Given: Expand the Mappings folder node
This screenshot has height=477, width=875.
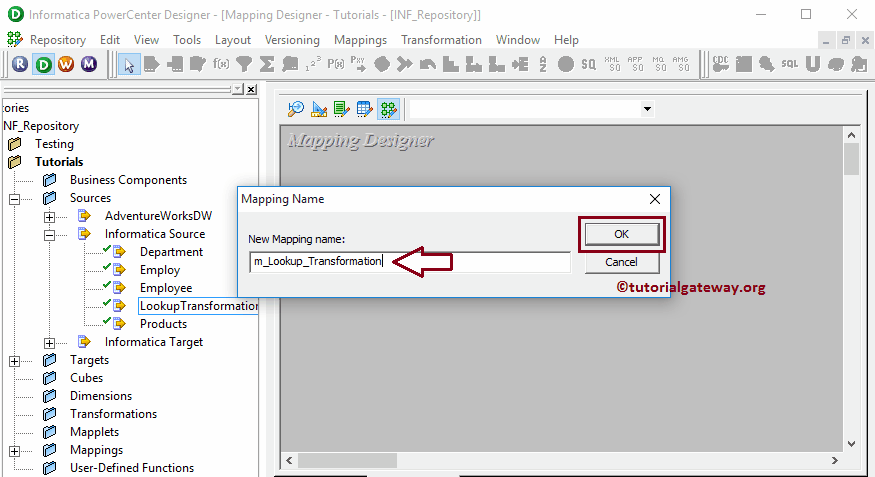Looking at the screenshot, I should click(15, 451).
